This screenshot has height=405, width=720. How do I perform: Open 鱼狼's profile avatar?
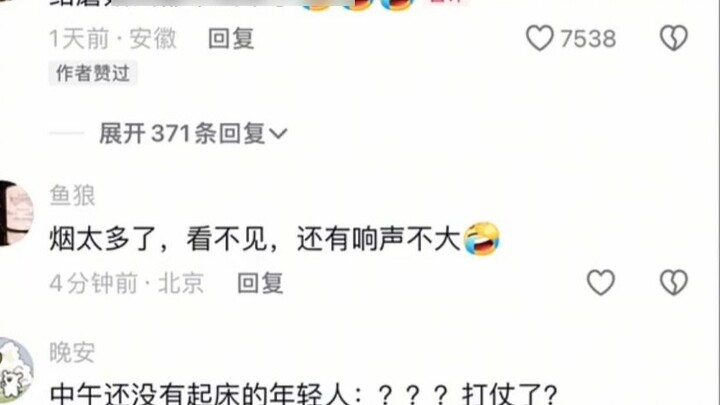(15, 213)
